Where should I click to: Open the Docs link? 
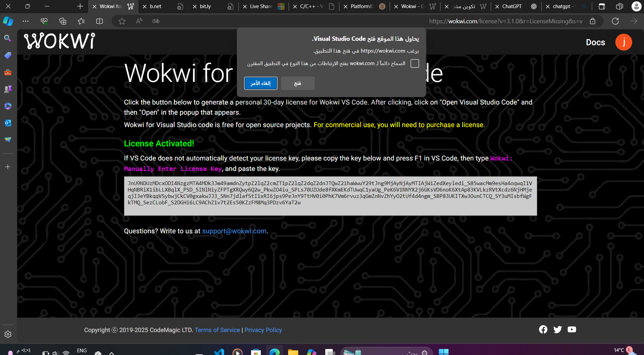coord(595,42)
